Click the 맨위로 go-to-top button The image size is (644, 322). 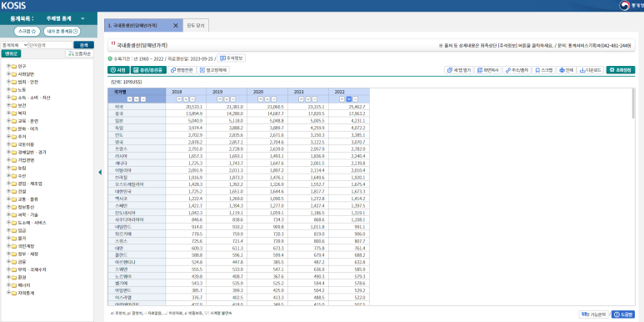coord(11,53)
